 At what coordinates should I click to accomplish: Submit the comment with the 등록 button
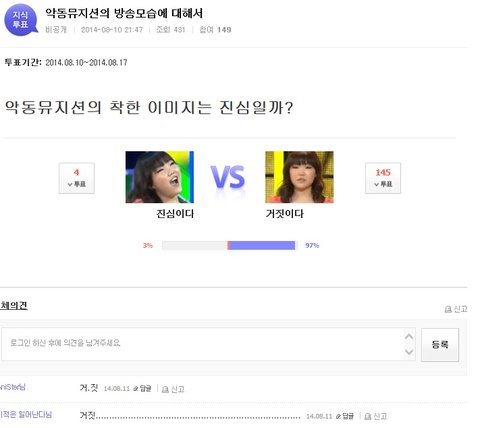(x=440, y=345)
